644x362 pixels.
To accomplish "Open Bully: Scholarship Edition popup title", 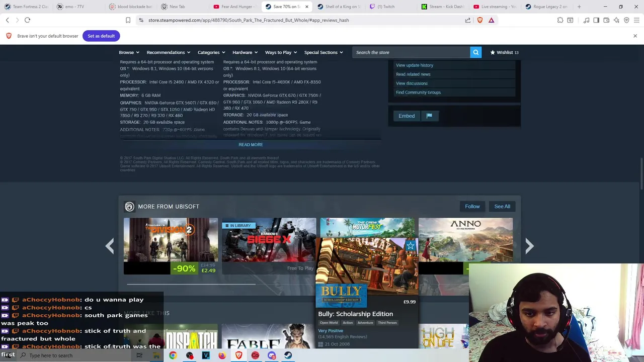I will (355, 314).
